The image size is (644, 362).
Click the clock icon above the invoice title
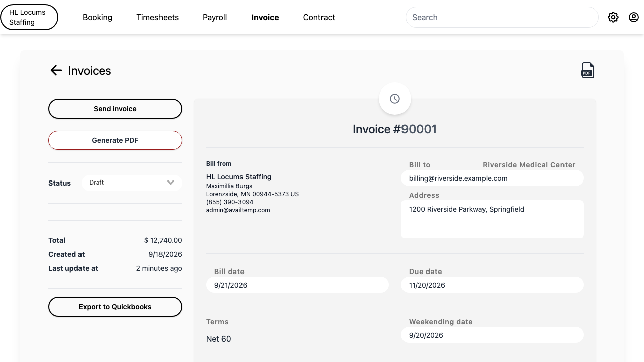pos(395,99)
